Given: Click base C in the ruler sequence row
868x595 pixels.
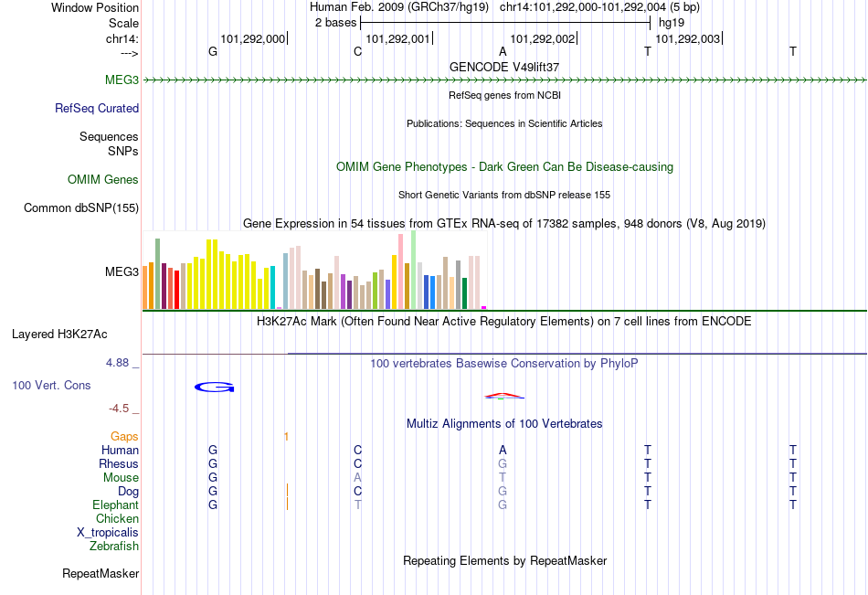Looking at the screenshot, I should click(x=357, y=51).
